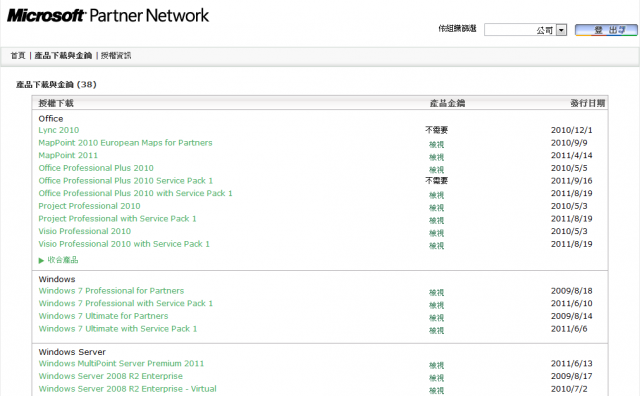The image size is (640, 396).
Task: Click the Microsoft Partner Network logo
Action: point(108,16)
